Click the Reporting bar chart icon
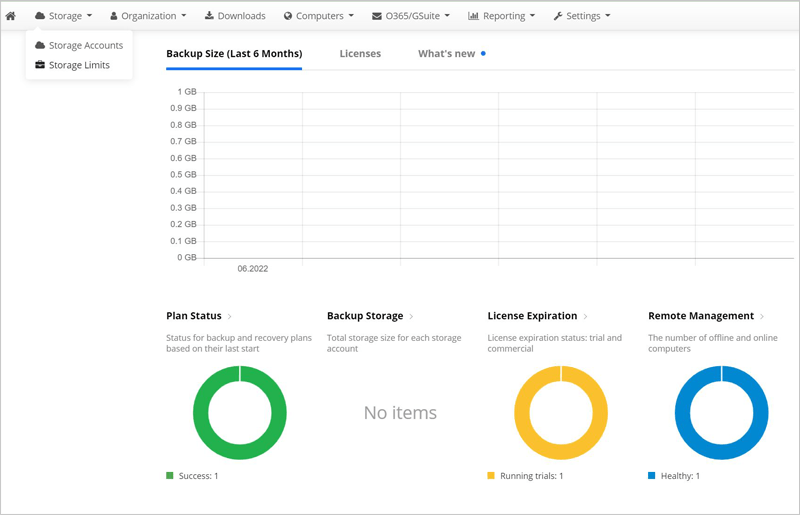The width and height of the screenshot is (800, 515). pos(473,16)
